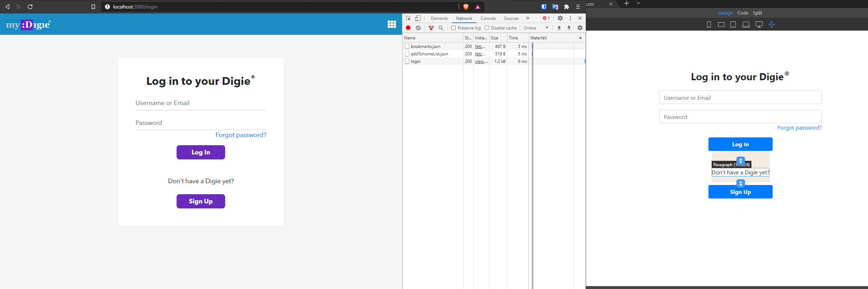The height and width of the screenshot is (289, 868).
Task: Click the Username or Email field in browser
Action: [x=201, y=103]
